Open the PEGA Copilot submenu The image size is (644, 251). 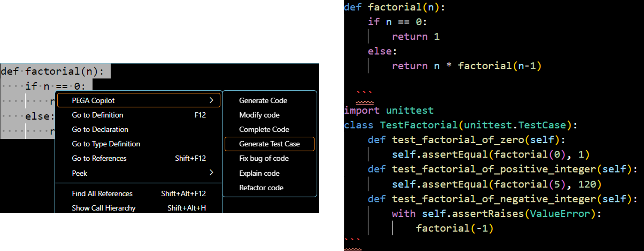click(139, 100)
